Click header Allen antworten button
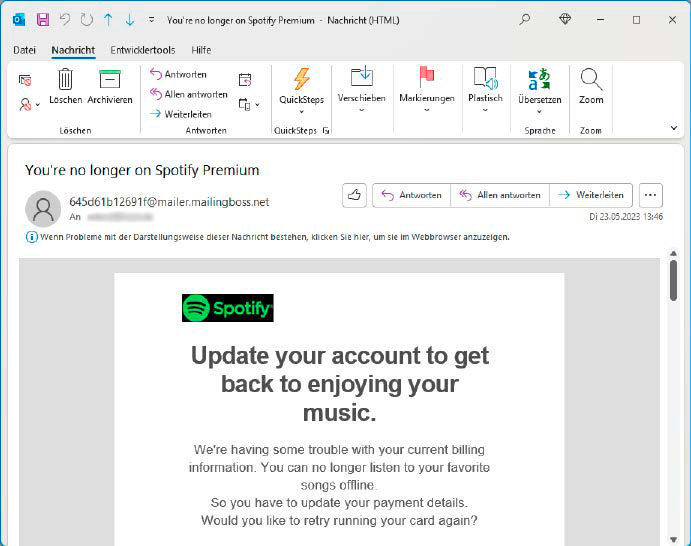This screenshot has width=691, height=546. click(500, 195)
